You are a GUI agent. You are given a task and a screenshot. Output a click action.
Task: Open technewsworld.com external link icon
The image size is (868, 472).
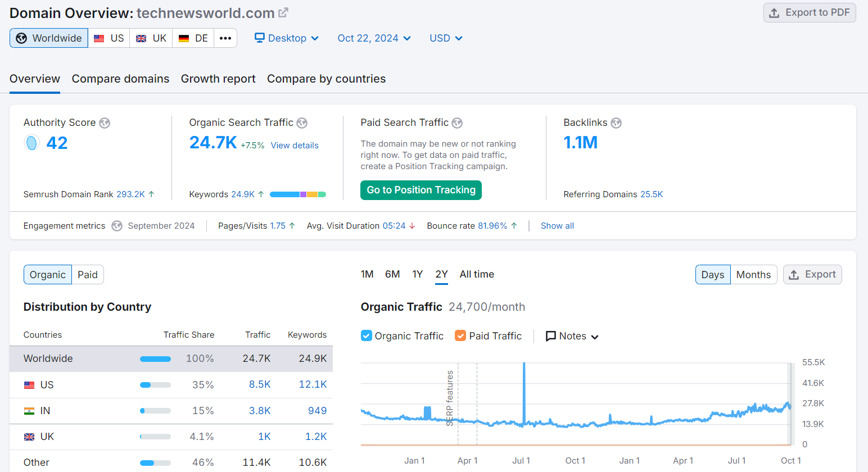click(283, 12)
